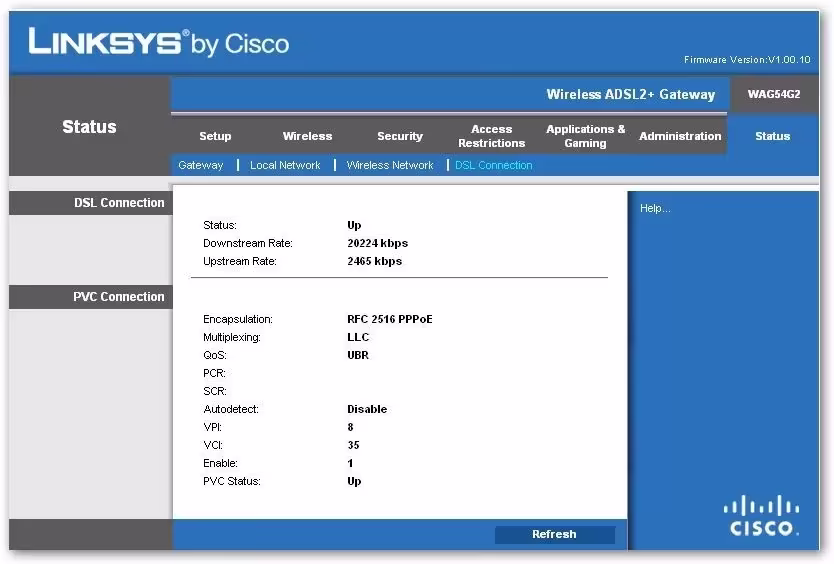Viewport: 834px width, 564px height.
Task: Click the Linksys by Cisco logo
Action: 159,43
